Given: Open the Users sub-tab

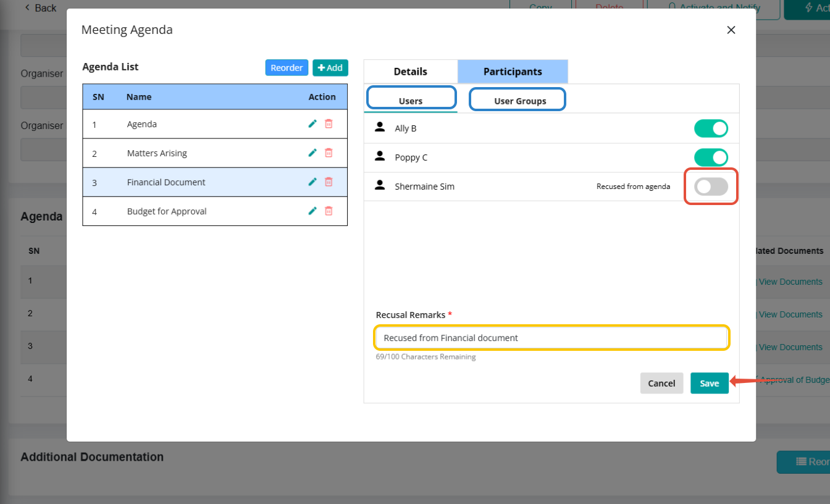Looking at the screenshot, I should point(411,101).
